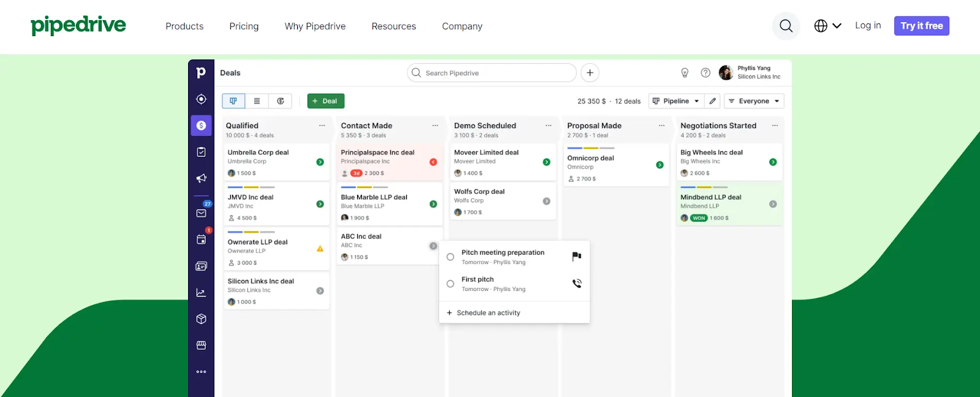Go to the Pricing menu item
Screen dimensions: 980x397
tap(244, 26)
